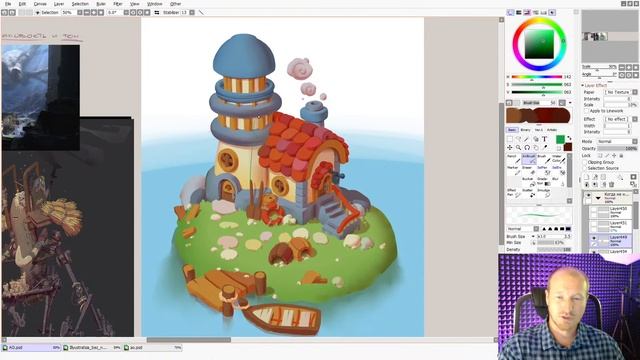Open the Canvas menu

[40, 4]
